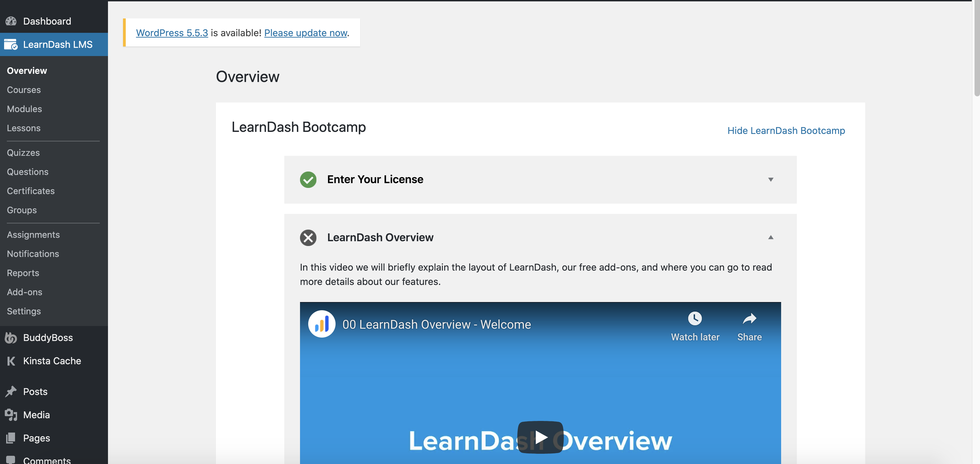Select Overview in the LearnDash submenu
The width and height of the screenshot is (980, 464).
click(27, 70)
